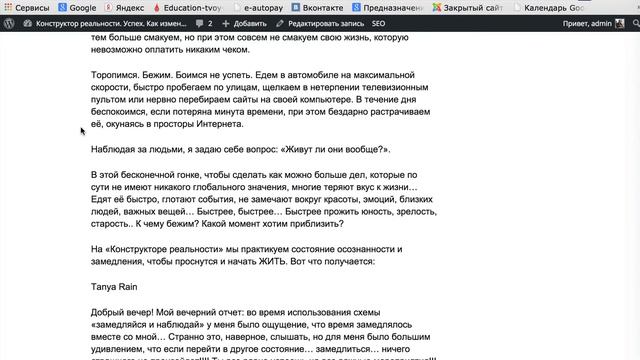Screen dimensions: 640x360
Task: Click the Предназначение bookmark favicon
Action: 356,7
